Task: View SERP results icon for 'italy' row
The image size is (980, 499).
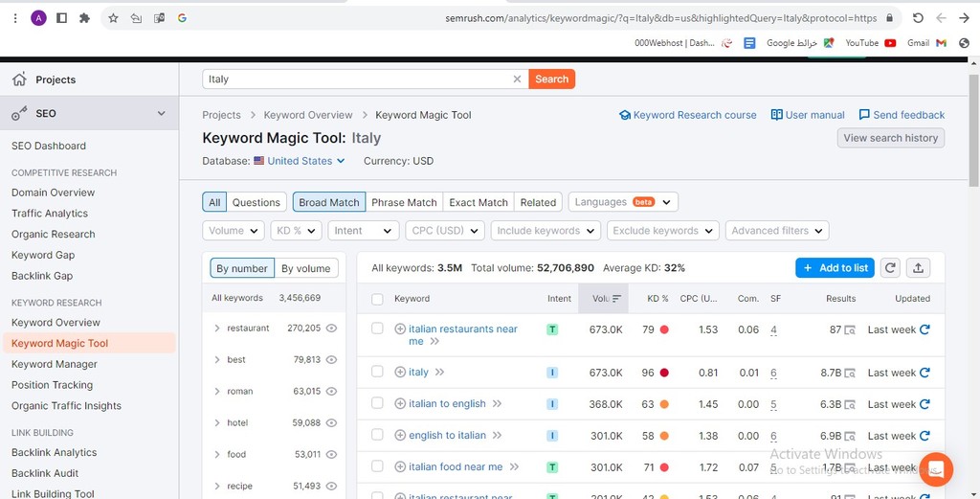Action: [850, 373]
